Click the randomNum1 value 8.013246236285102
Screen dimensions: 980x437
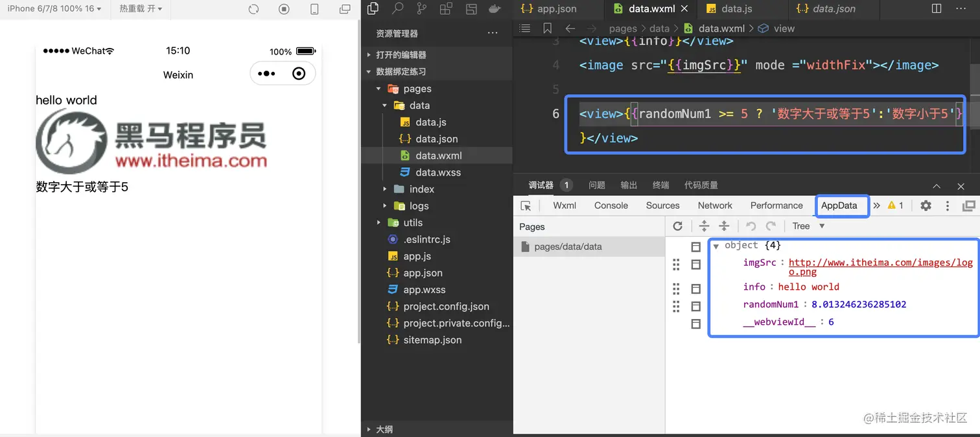tap(859, 304)
